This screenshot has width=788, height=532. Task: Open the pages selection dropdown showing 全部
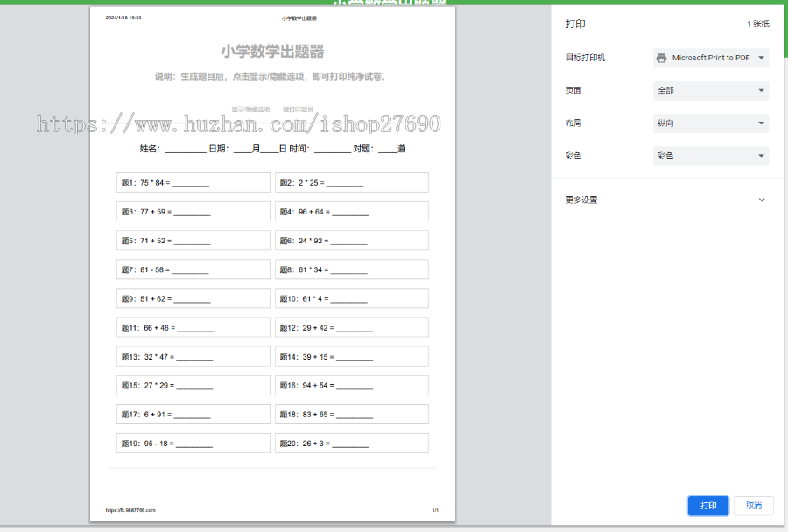tap(711, 90)
